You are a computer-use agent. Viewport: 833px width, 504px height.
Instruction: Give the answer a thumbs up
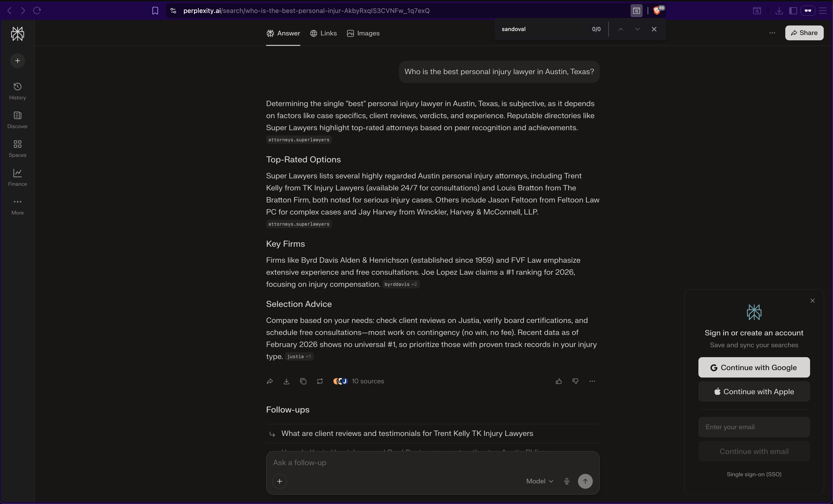tap(558, 381)
